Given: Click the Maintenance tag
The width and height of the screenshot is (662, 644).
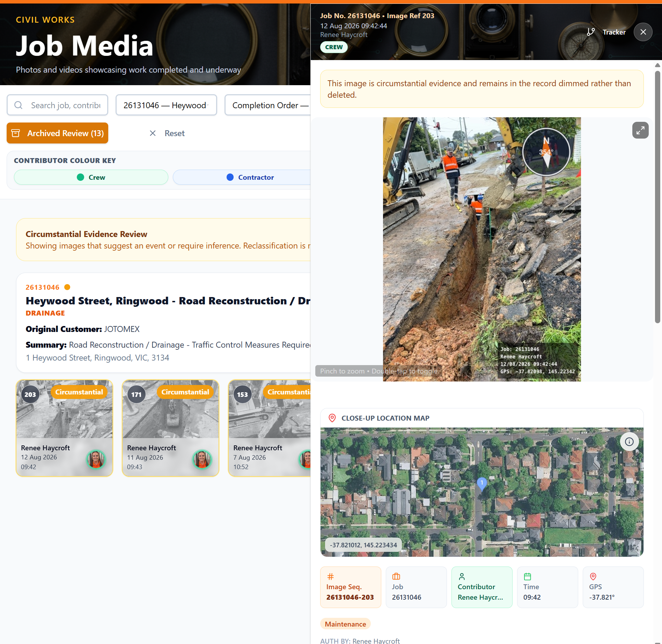Looking at the screenshot, I should [x=345, y=624].
